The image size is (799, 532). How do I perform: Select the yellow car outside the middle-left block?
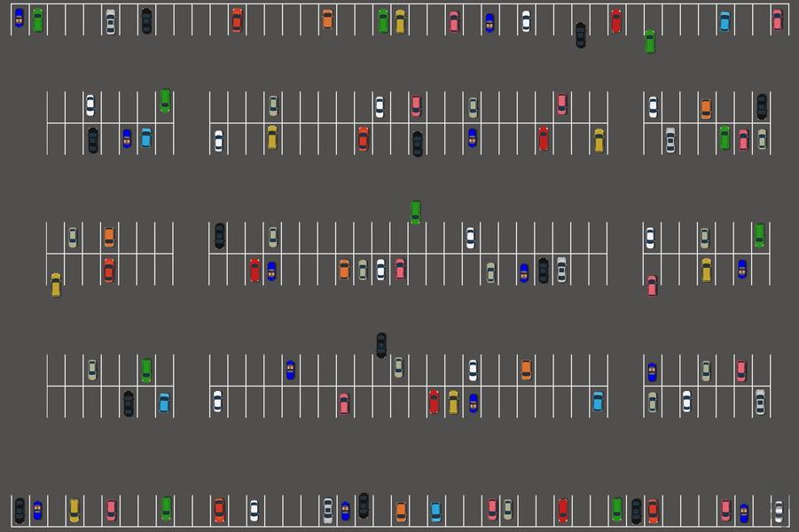tap(56, 285)
